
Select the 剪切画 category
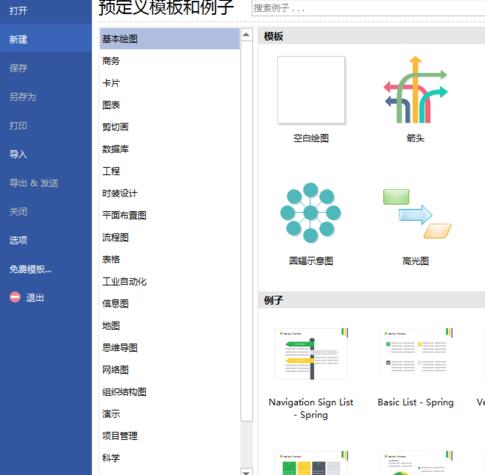170,127
